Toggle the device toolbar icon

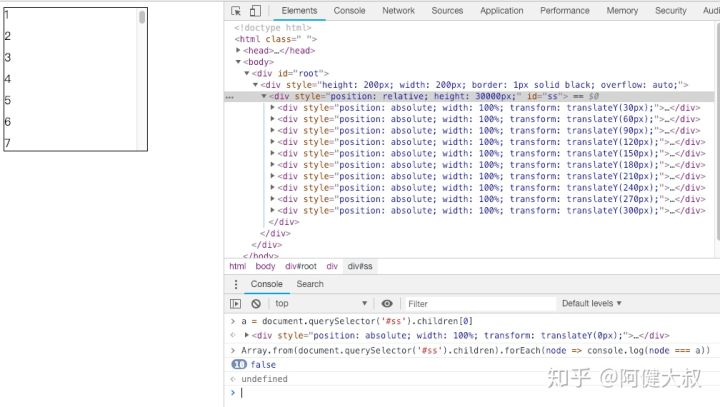click(x=255, y=11)
